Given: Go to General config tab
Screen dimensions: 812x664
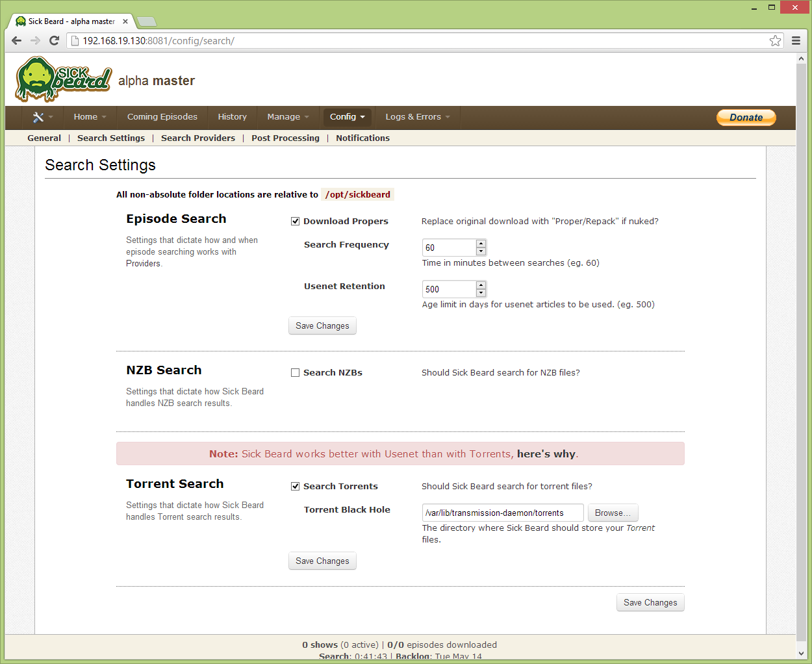Looking at the screenshot, I should tap(44, 138).
